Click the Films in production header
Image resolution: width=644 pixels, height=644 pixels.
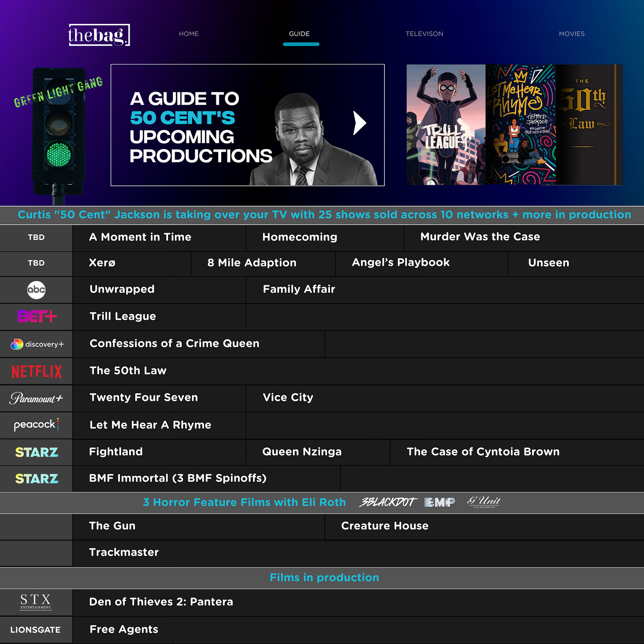pyautogui.click(x=324, y=578)
